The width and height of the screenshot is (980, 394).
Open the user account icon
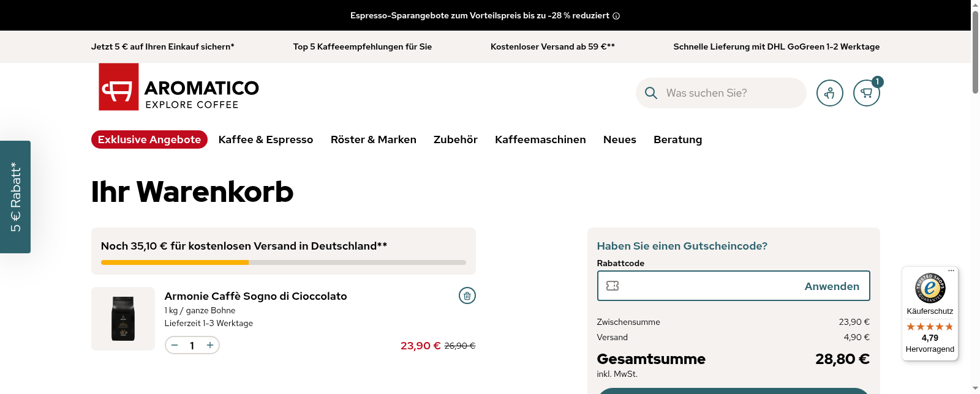[x=830, y=93]
